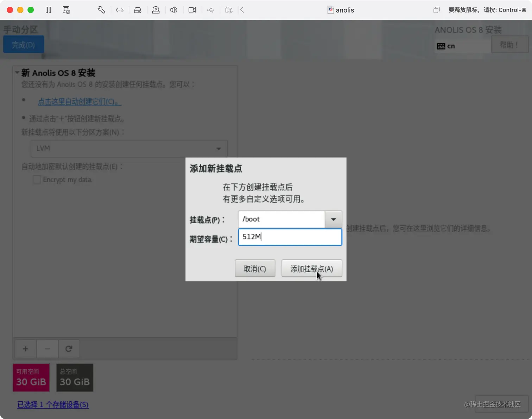532x419 pixels.
Task: Click the 总空间 30 GiB indicator
Action: 75,378
